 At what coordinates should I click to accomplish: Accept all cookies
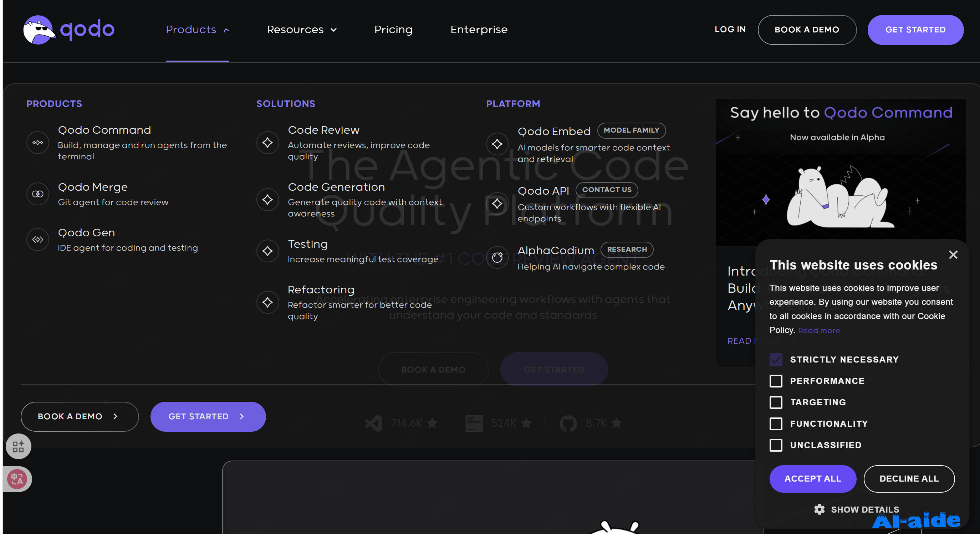(x=813, y=479)
